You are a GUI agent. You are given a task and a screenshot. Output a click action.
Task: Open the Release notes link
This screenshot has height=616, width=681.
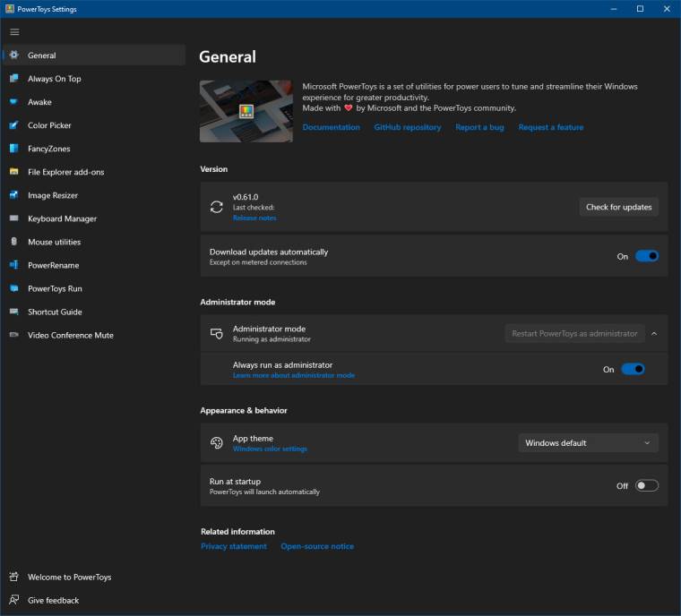[254, 218]
